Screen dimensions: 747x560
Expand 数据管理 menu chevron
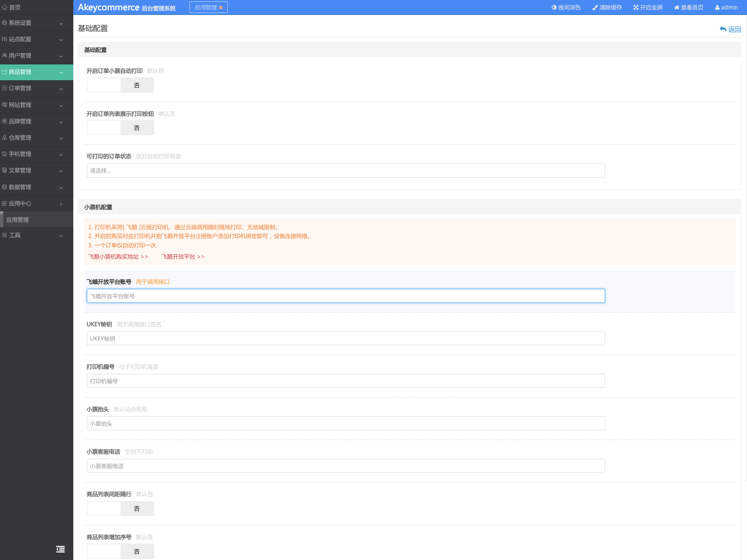pyautogui.click(x=61, y=188)
